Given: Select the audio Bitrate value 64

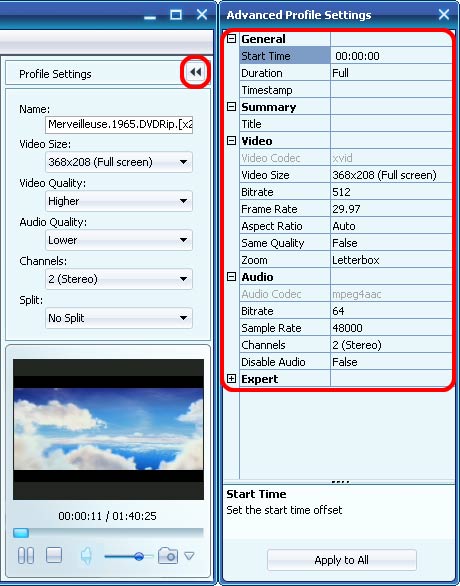Looking at the screenshot, I should click(x=391, y=311).
